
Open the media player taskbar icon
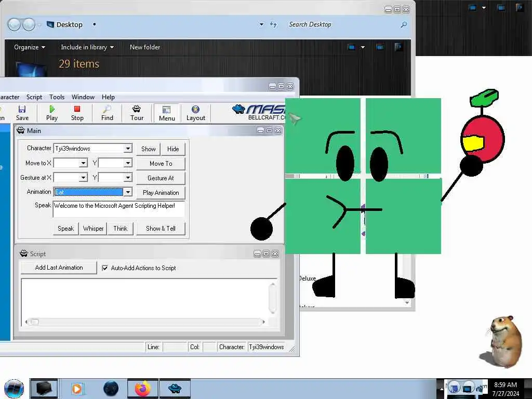coord(77,389)
